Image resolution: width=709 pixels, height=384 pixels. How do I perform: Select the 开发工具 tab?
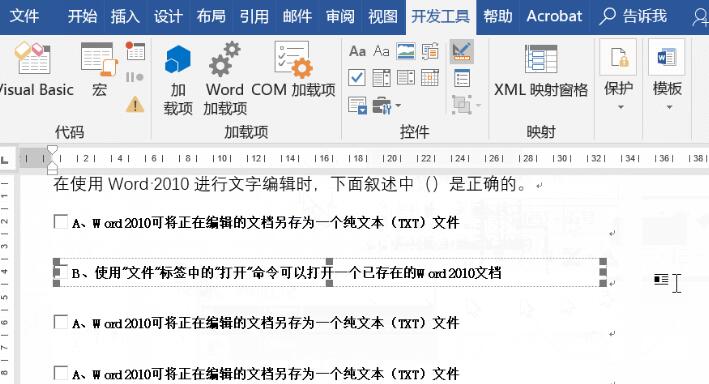(x=440, y=17)
